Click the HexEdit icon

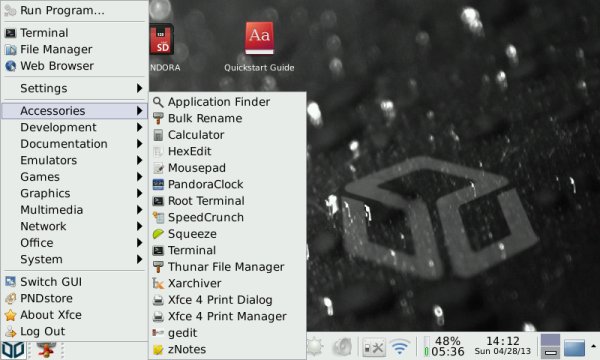pyautogui.click(x=158, y=151)
